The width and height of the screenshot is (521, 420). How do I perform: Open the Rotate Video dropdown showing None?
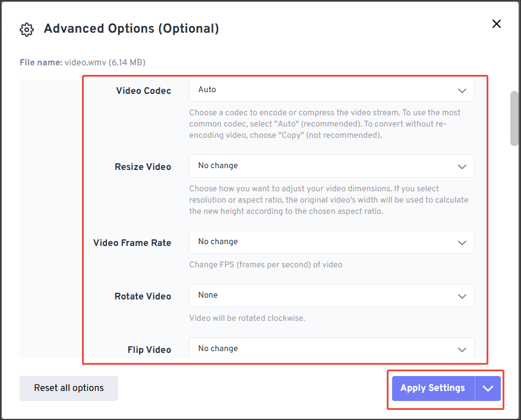click(x=331, y=295)
